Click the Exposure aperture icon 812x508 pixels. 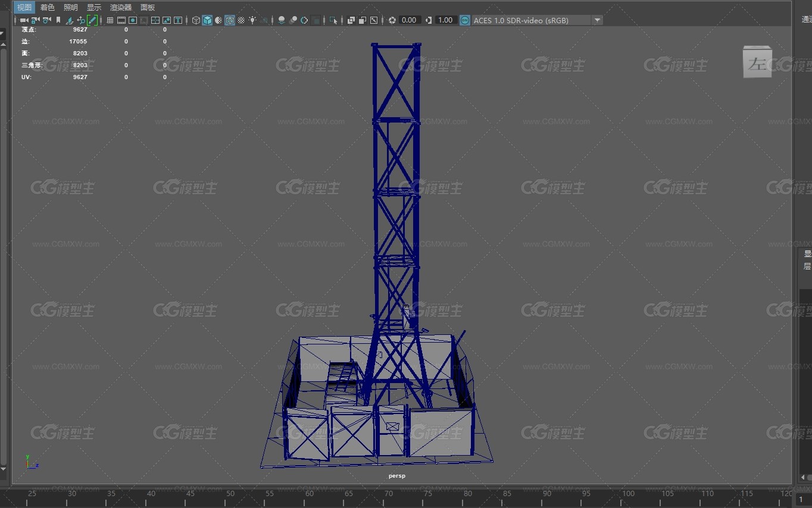click(392, 20)
